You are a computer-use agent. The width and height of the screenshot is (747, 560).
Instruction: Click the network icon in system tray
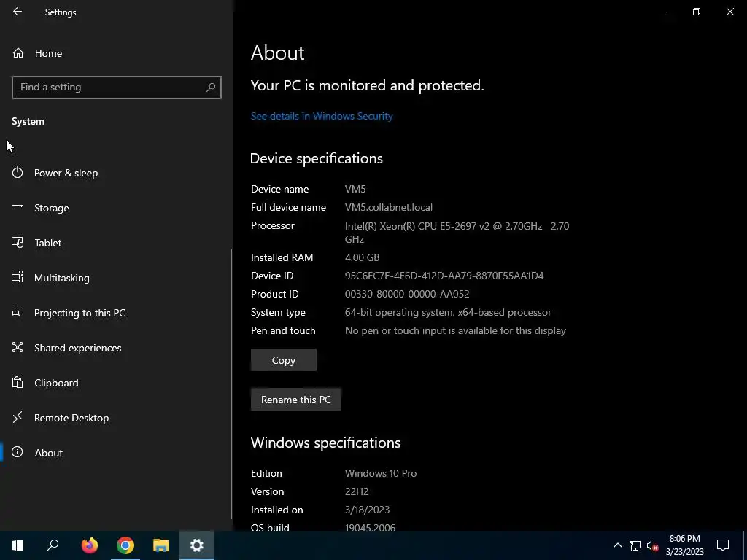pos(635,545)
